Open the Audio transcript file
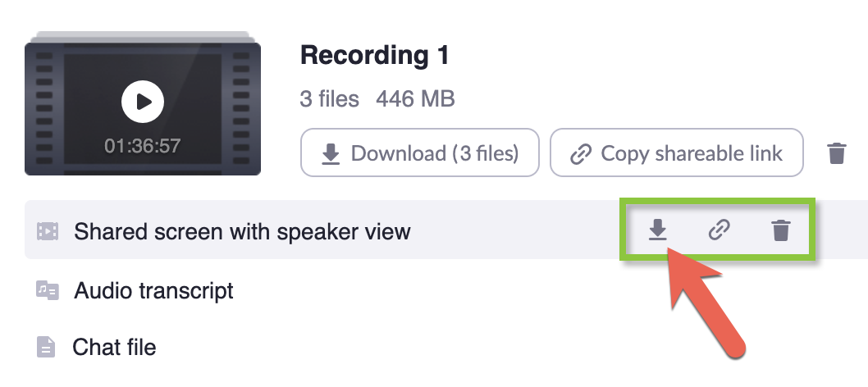The height and width of the screenshot is (387, 868). point(153,291)
